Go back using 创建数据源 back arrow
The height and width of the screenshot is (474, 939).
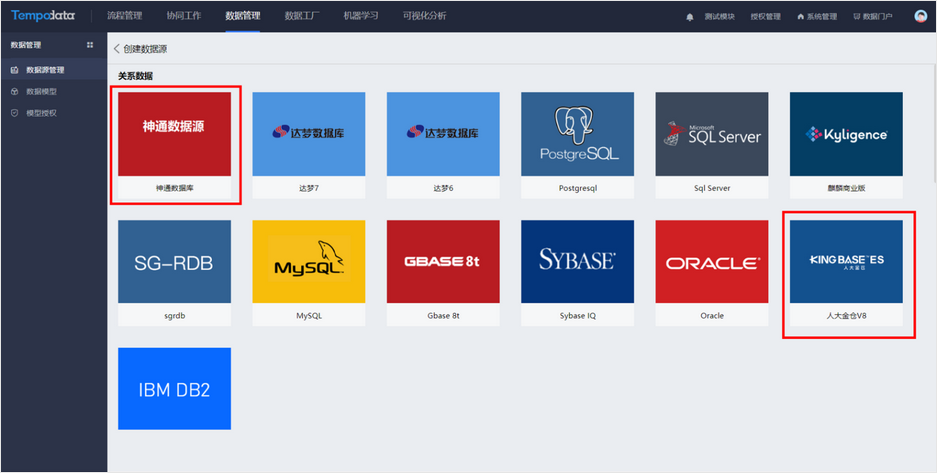(117, 49)
